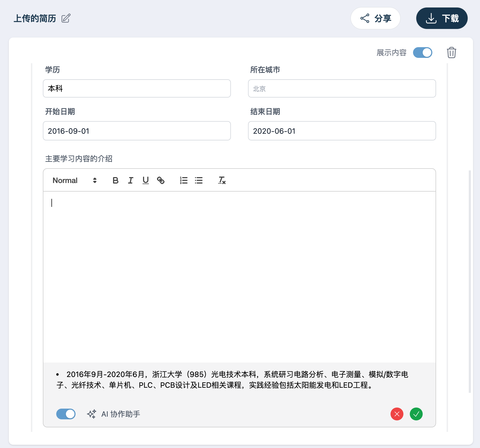Accept AI suggestion with green check button
This screenshot has width=480, height=448.
pyautogui.click(x=416, y=414)
